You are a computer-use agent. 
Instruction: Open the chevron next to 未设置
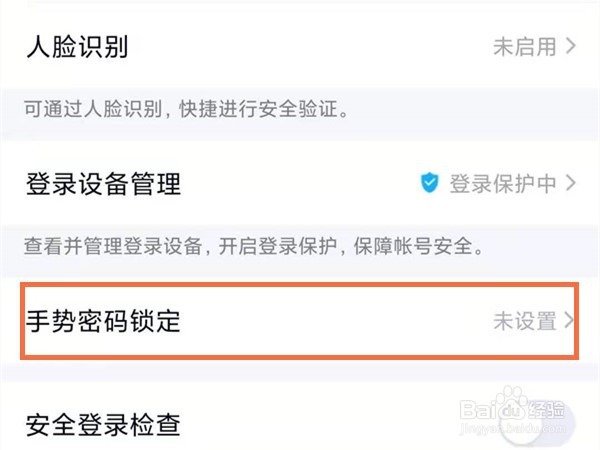(570, 321)
